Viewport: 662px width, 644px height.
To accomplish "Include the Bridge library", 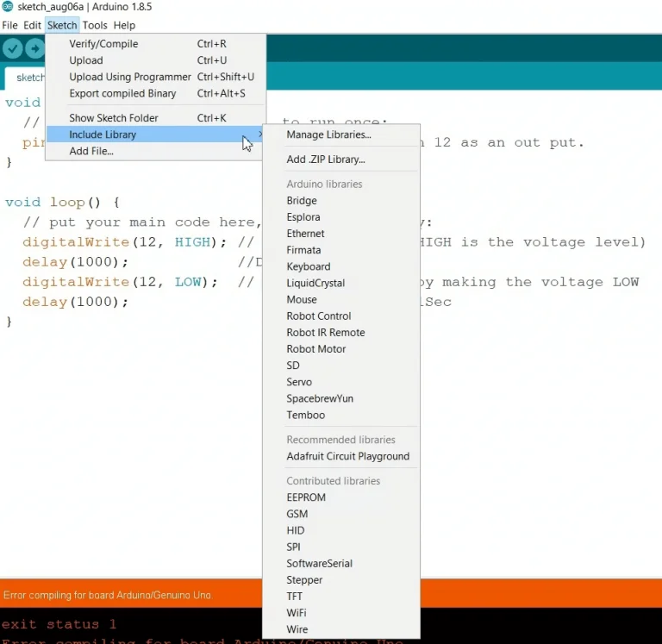I will [341, 200].
